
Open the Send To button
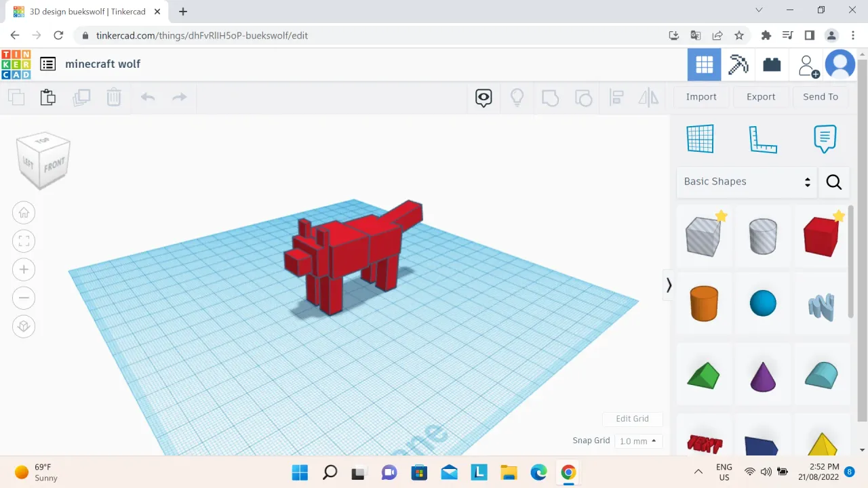[821, 97]
